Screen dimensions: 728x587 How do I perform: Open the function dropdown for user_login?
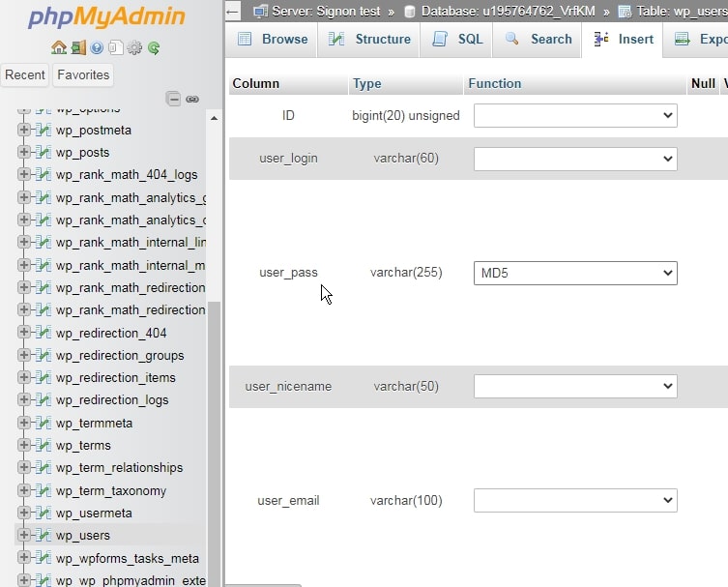(575, 159)
